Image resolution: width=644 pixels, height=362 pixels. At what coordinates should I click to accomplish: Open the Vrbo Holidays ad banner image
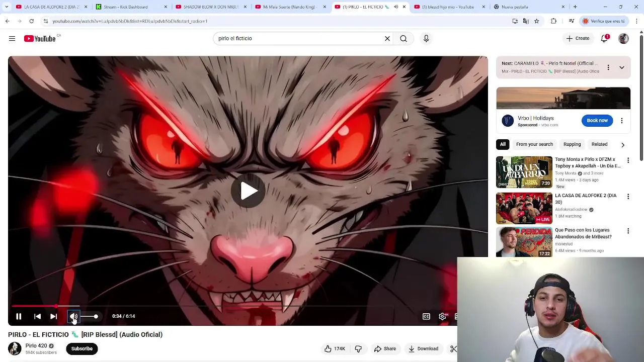click(x=563, y=98)
